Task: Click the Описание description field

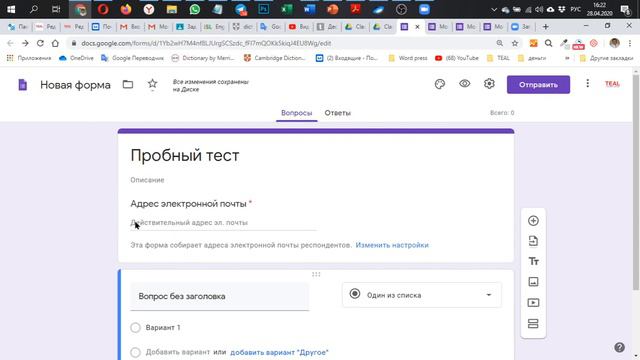Action: [x=147, y=180]
